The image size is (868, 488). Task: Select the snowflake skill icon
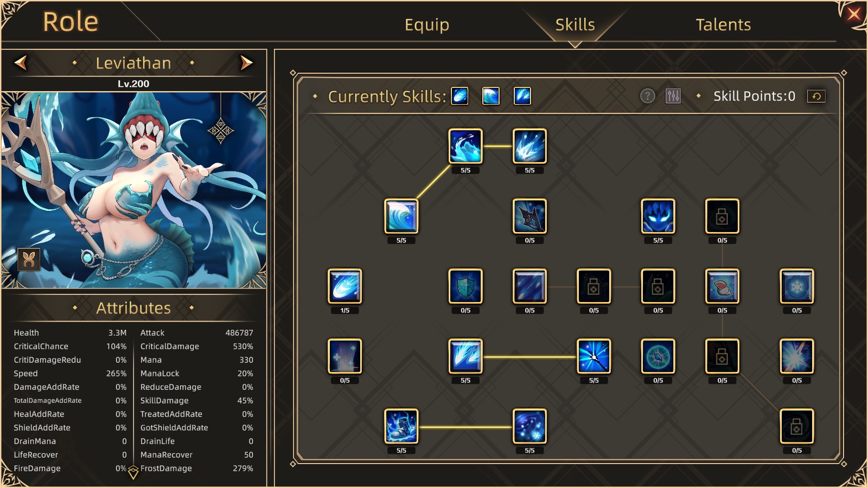(797, 286)
